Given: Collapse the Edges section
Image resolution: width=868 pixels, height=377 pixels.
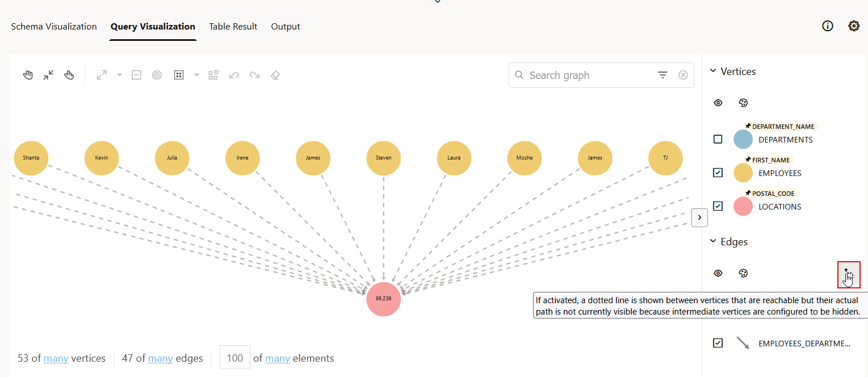Looking at the screenshot, I should coord(713,241).
